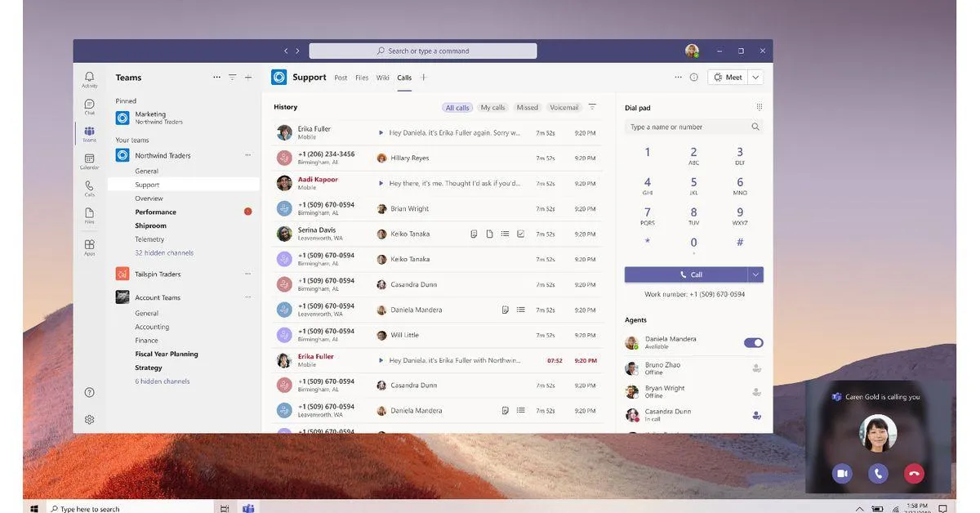Click the search or type a command box
Screen dimensions: 980x513
[x=423, y=51]
